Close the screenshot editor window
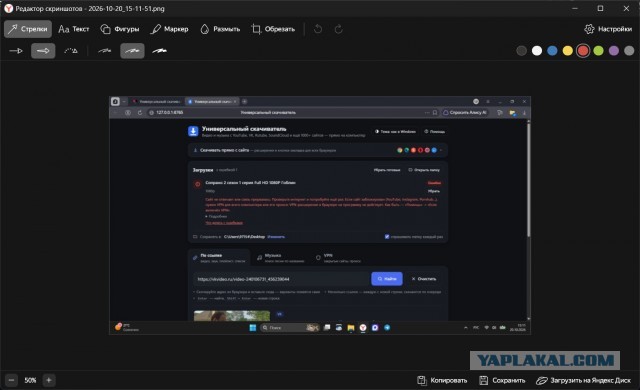This screenshot has width=640, height=390. (626, 8)
